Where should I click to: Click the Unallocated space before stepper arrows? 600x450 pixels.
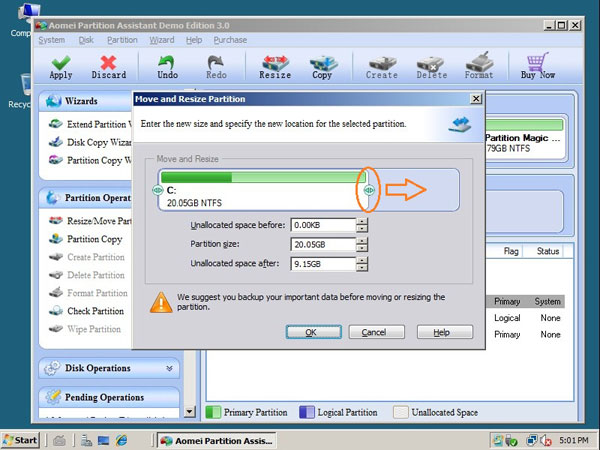pyautogui.click(x=362, y=225)
